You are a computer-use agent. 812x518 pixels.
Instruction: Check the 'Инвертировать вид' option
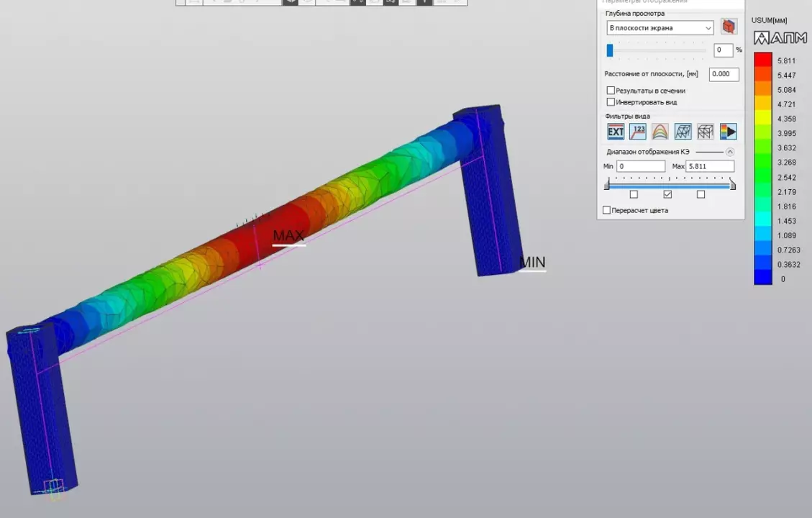(611, 102)
